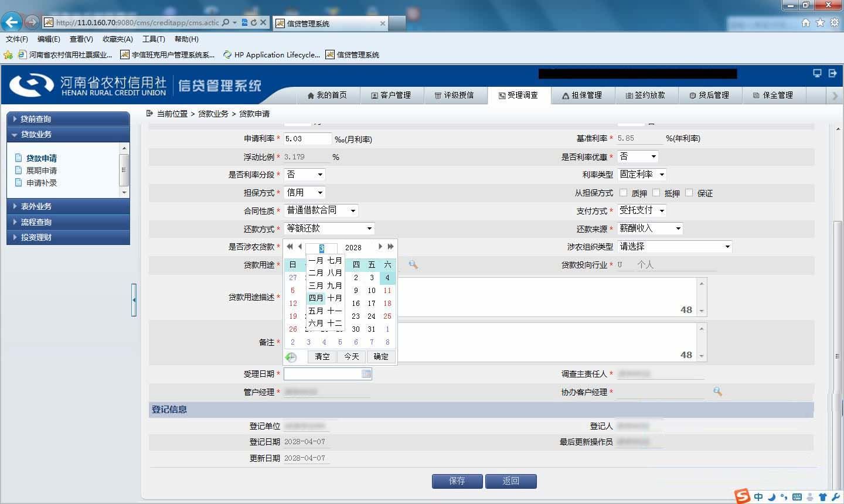Switch to the 签约放款 tab
Screen dimensions: 844x504
point(646,95)
